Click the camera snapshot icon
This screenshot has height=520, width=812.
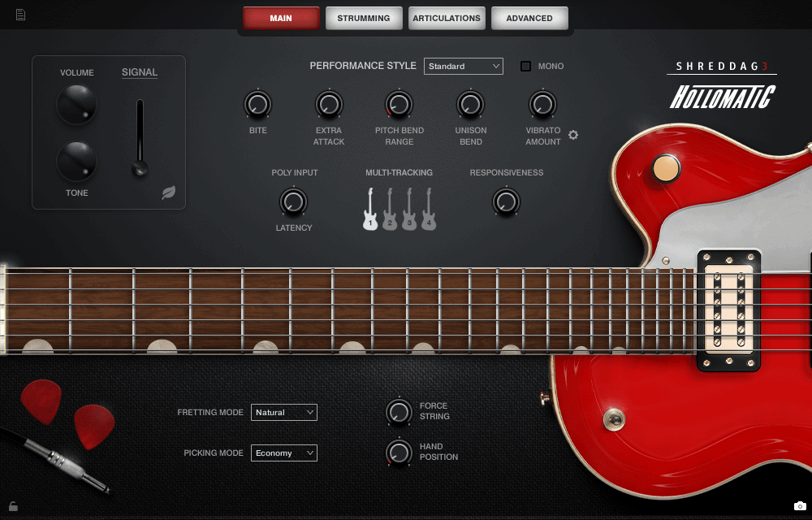coord(800,506)
